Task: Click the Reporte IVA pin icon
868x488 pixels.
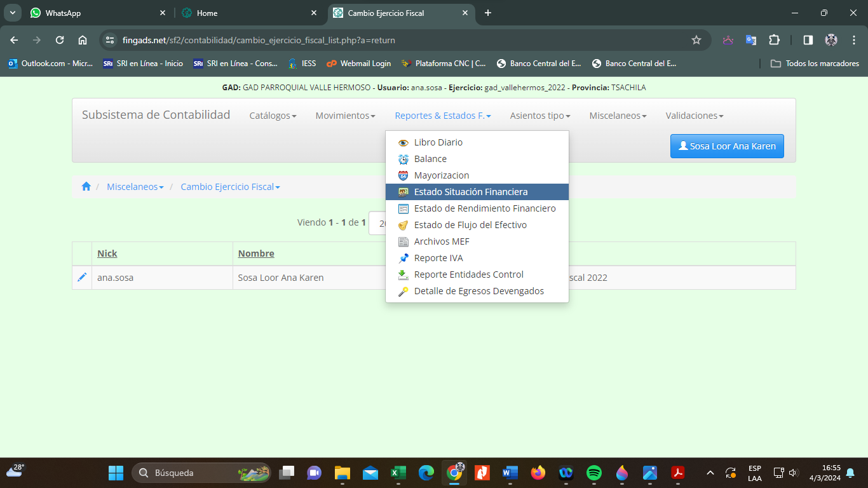Action: (403, 259)
